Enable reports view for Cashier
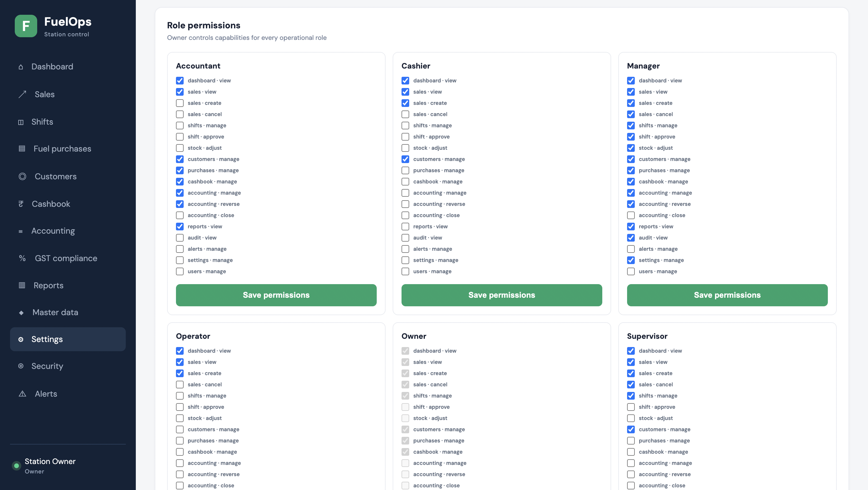868x490 pixels. (x=405, y=227)
